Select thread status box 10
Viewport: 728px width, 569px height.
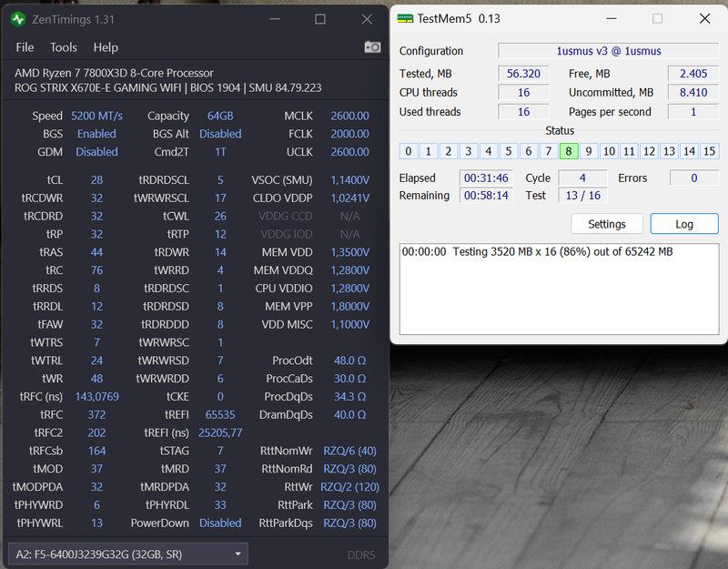pos(609,151)
